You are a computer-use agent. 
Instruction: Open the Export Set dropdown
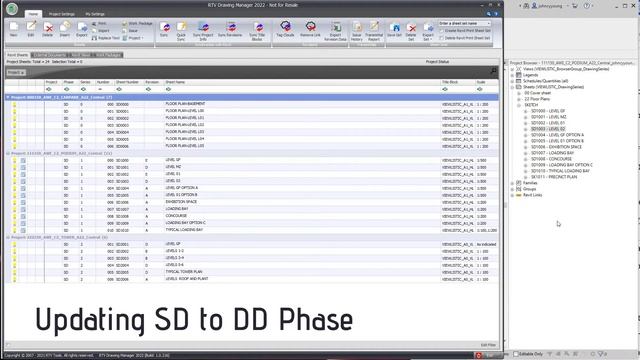click(x=428, y=31)
